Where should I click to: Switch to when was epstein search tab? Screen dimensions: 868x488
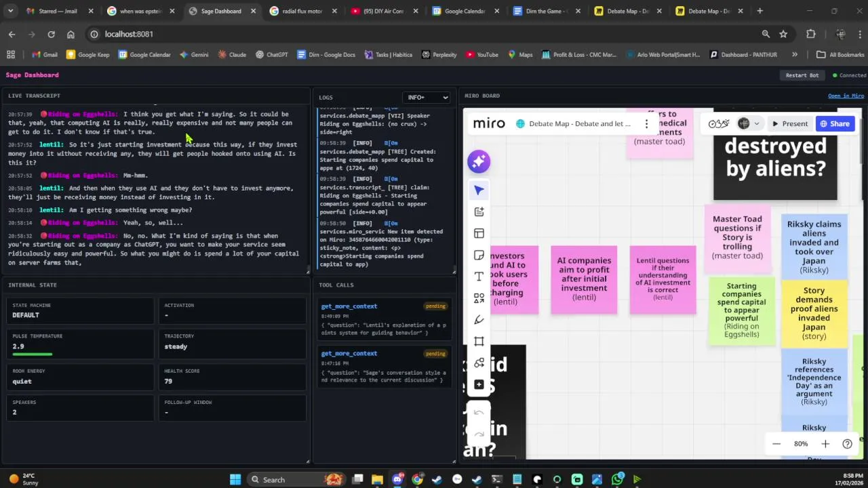pos(141,11)
